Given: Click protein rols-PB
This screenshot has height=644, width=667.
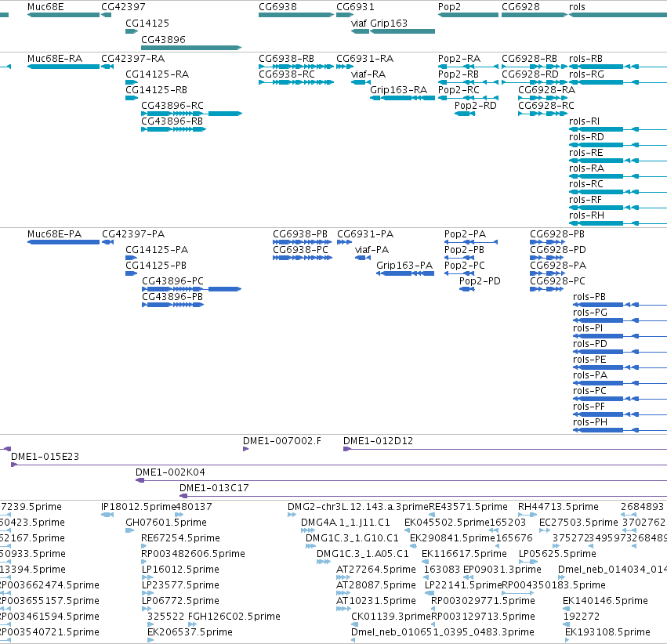Looking at the screenshot, I should click(x=589, y=297).
